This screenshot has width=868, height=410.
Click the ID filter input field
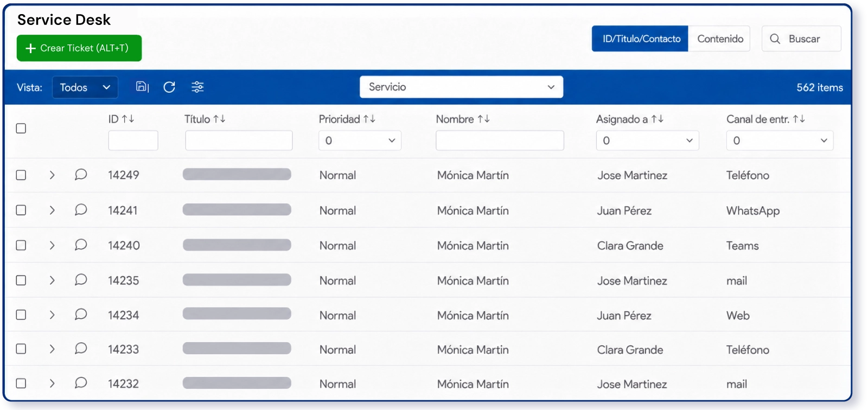[x=133, y=140]
